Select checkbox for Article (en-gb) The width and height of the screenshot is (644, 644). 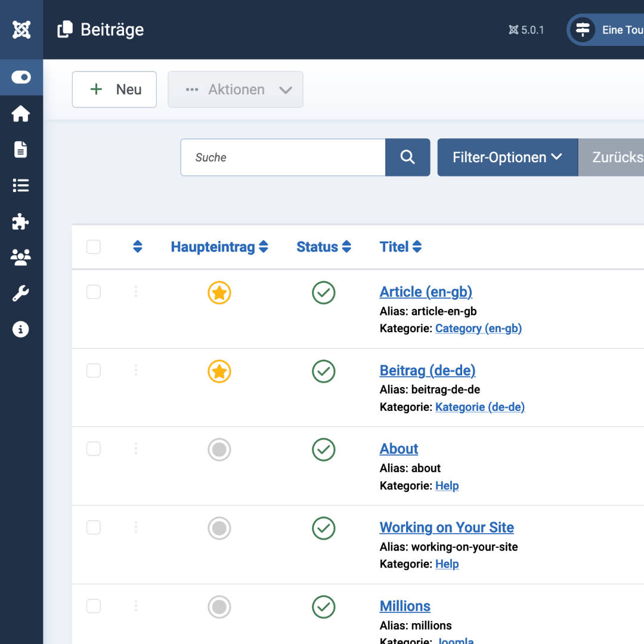94,292
